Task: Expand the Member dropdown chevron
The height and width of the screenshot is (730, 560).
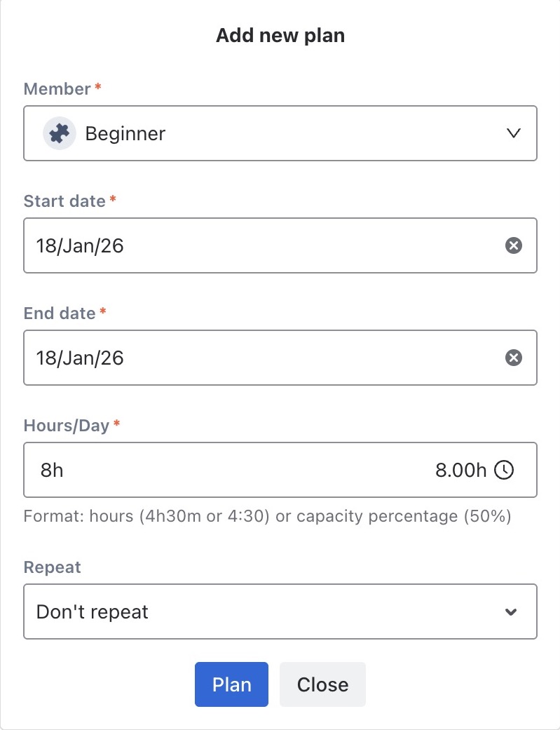Action: point(514,133)
